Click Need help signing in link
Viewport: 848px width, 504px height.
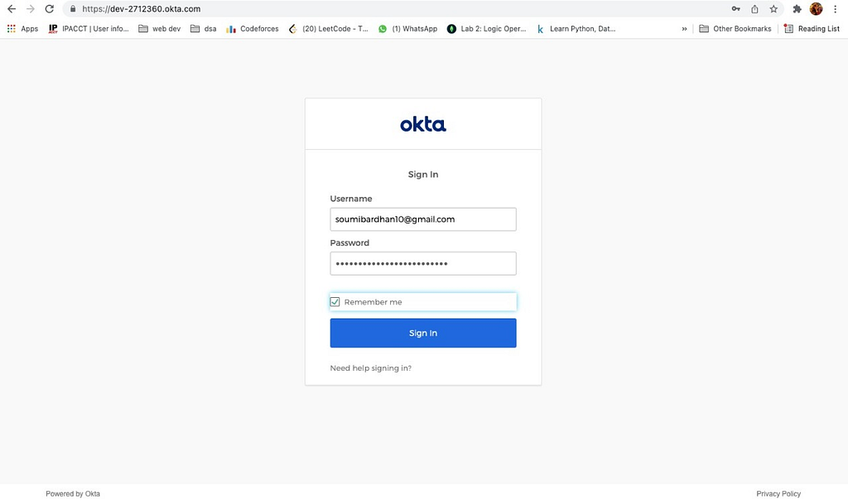(x=370, y=368)
